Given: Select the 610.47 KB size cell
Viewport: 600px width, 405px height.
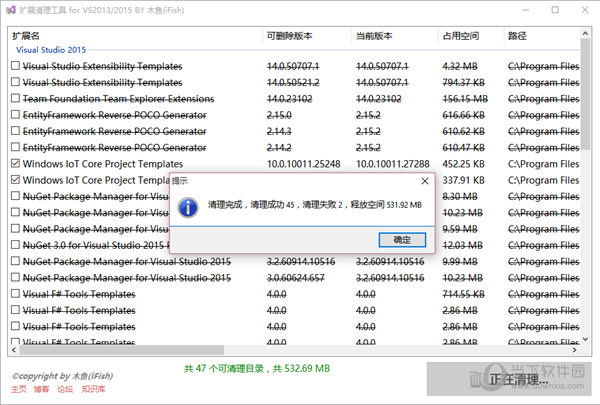Looking at the screenshot, I should coord(463,148).
